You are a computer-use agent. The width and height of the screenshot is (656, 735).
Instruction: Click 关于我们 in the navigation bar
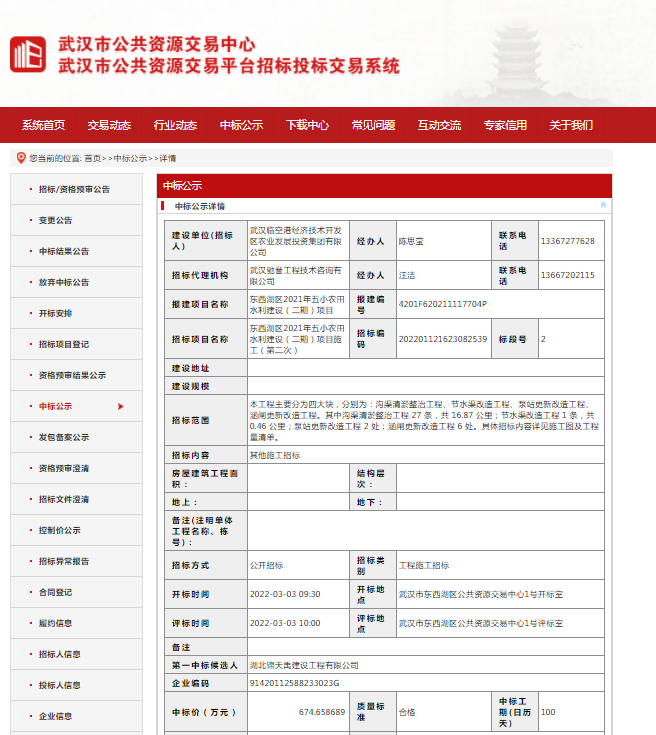[x=571, y=125]
